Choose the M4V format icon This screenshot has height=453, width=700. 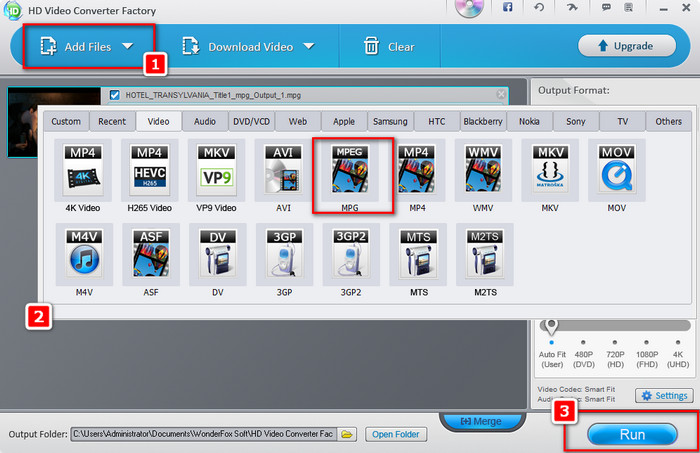[x=84, y=254]
